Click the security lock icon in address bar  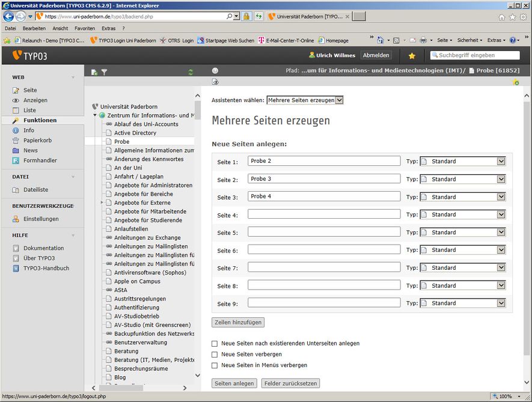246,16
